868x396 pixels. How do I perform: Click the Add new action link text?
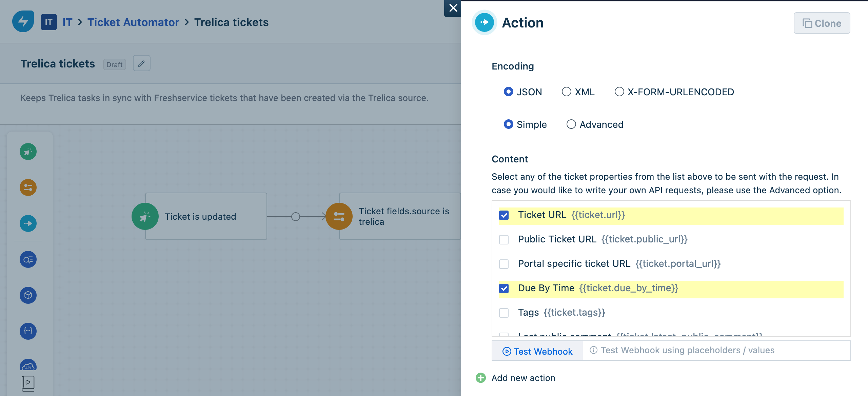pyautogui.click(x=524, y=378)
